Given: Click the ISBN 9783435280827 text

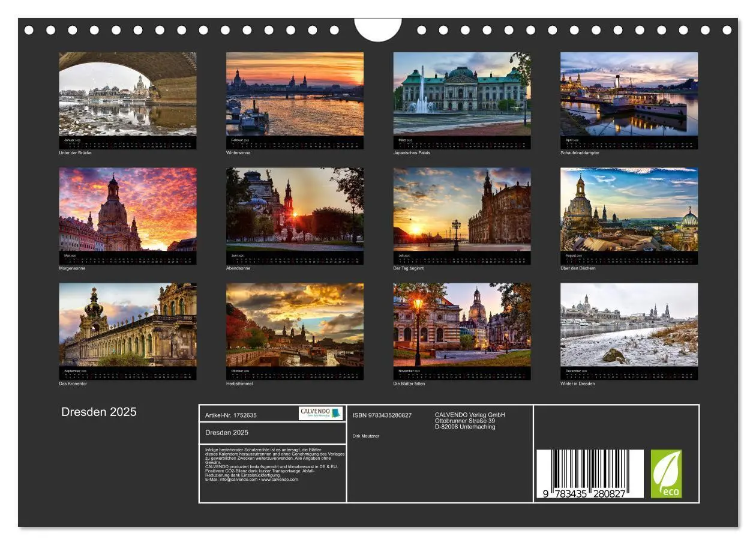Looking at the screenshot, I should tap(382, 415).
